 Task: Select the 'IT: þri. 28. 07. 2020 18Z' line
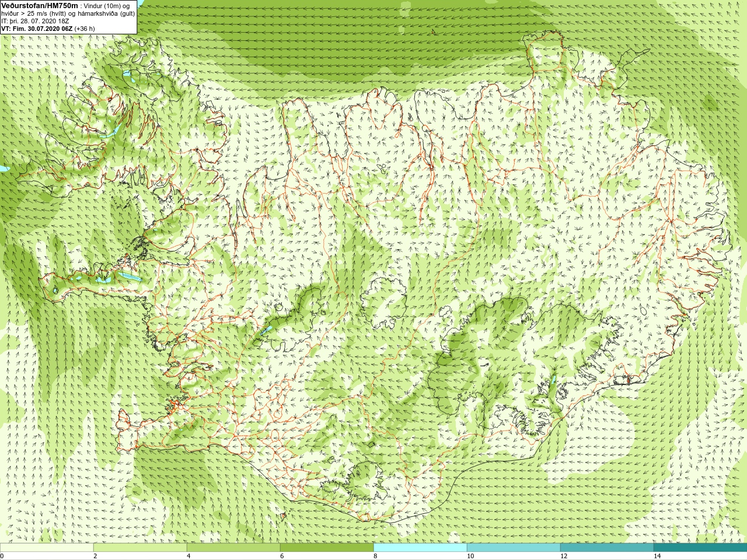[x=35, y=20]
